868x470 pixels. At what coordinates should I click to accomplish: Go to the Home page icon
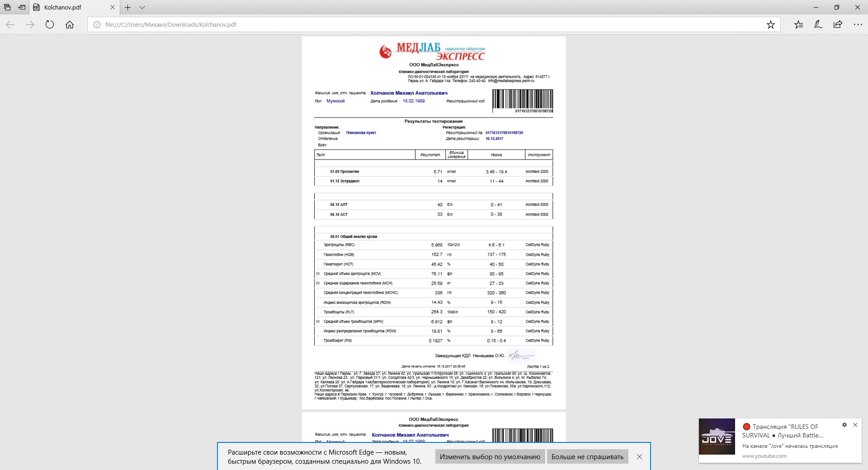tap(70, 25)
